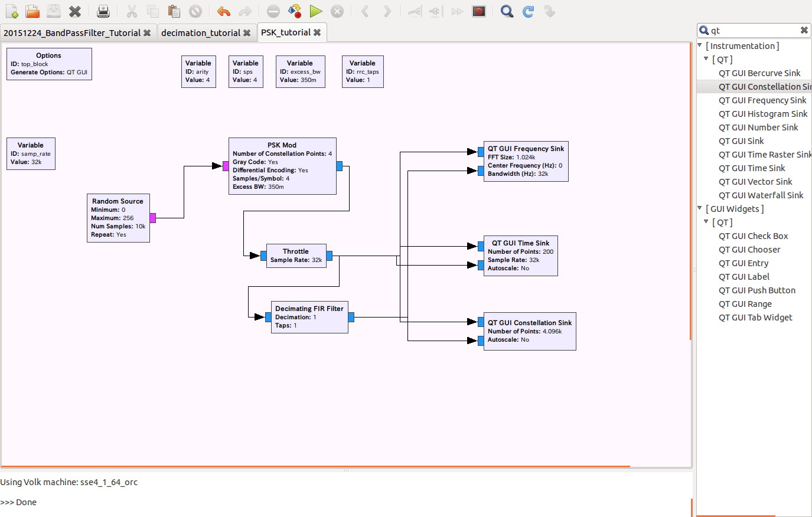Image resolution: width=812 pixels, height=517 pixels.
Task: Open an existing flow graph file
Action: click(32, 11)
